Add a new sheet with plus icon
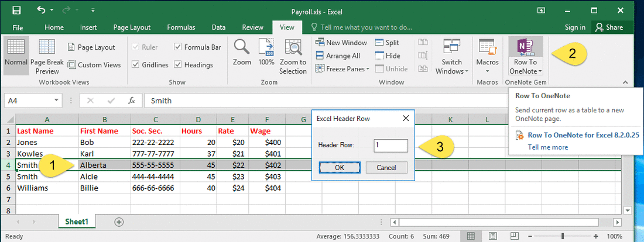Screen dimensions: 644x242 [x=119, y=222]
